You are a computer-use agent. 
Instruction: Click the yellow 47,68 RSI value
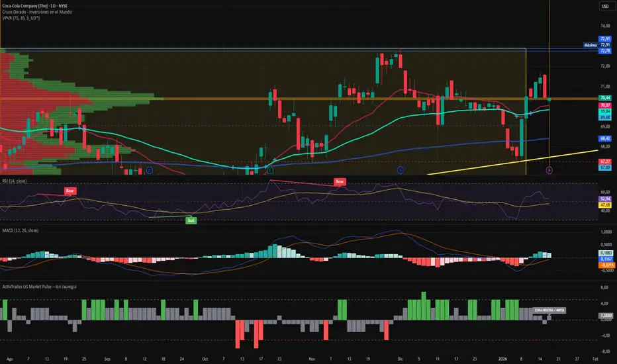605,205
